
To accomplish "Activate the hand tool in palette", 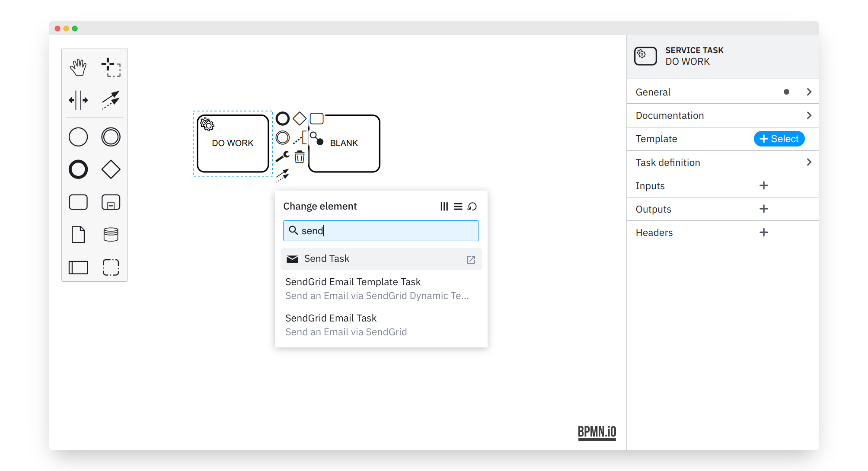I will [x=78, y=67].
